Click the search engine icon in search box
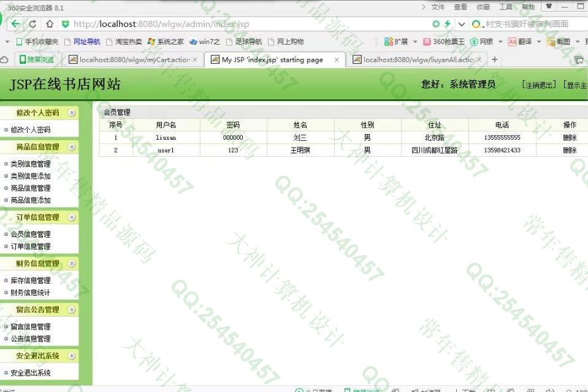 click(x=476, y=24)
